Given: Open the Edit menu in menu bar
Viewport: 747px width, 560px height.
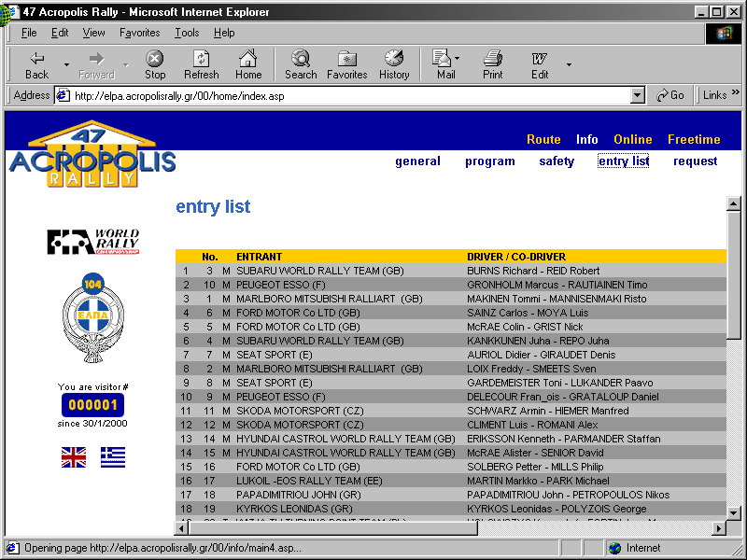Looking at the screenshot, I should (x=60, y=33).
